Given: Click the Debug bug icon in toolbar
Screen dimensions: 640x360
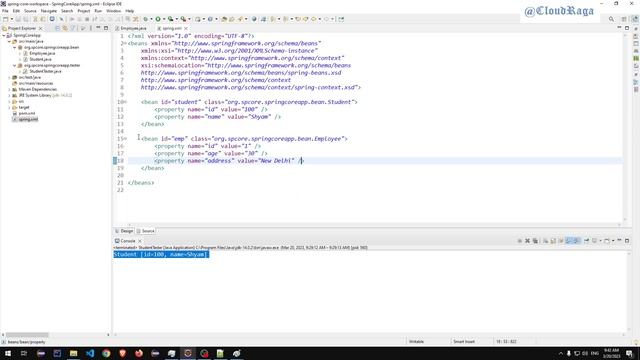Looking at the screenshot, I should click(x=145, y=19).
